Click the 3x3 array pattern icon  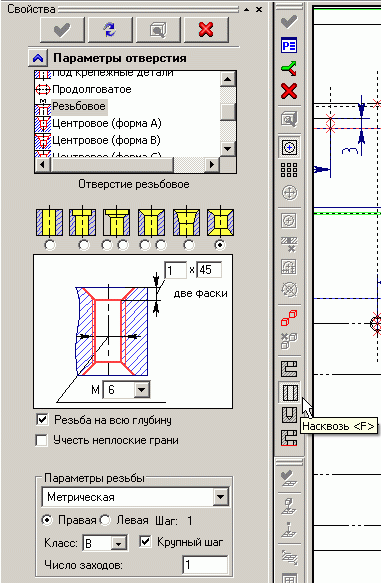tap(289, 170)
